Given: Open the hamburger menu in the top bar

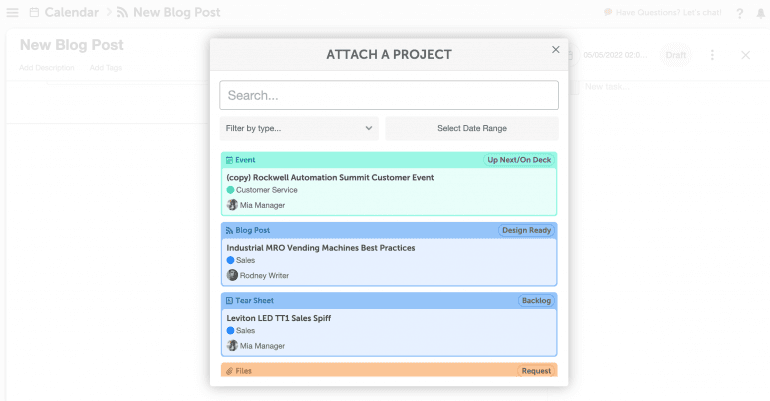Looking at the screenshot, I should point(12,13).
